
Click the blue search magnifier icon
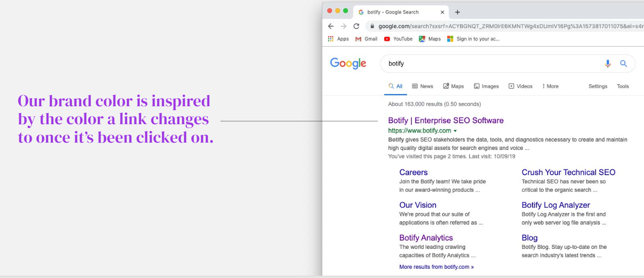click(x=624, y=64)
